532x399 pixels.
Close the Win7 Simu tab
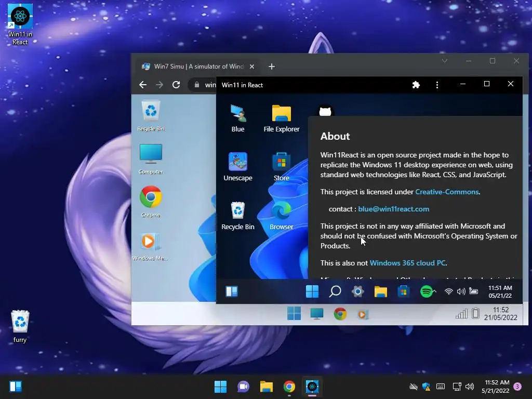[x=252, y=66]
